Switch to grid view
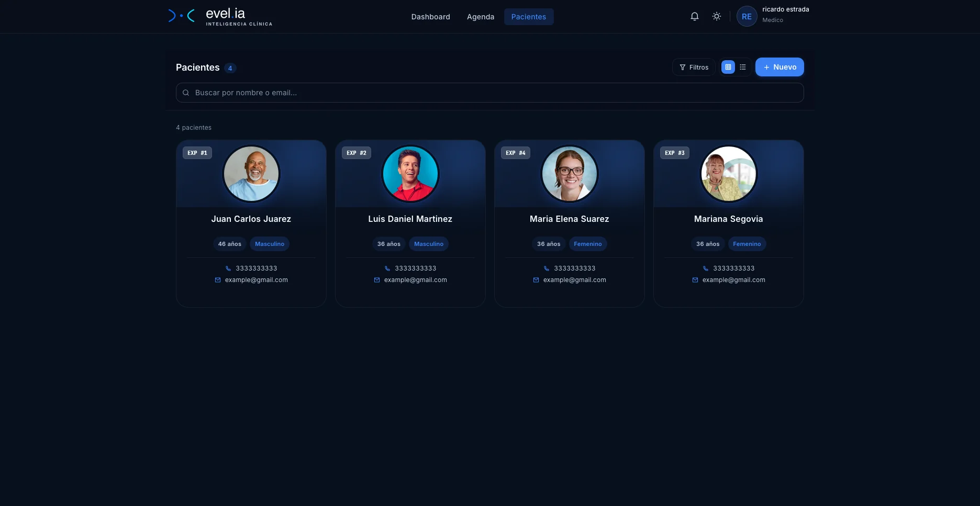Screen dimensions: 980x506 [728, 67]
